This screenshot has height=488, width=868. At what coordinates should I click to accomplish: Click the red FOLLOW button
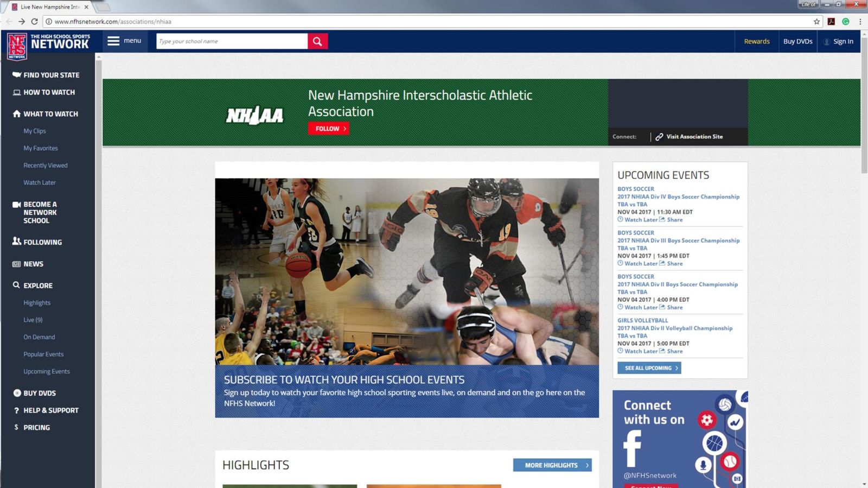coord(329,129)
